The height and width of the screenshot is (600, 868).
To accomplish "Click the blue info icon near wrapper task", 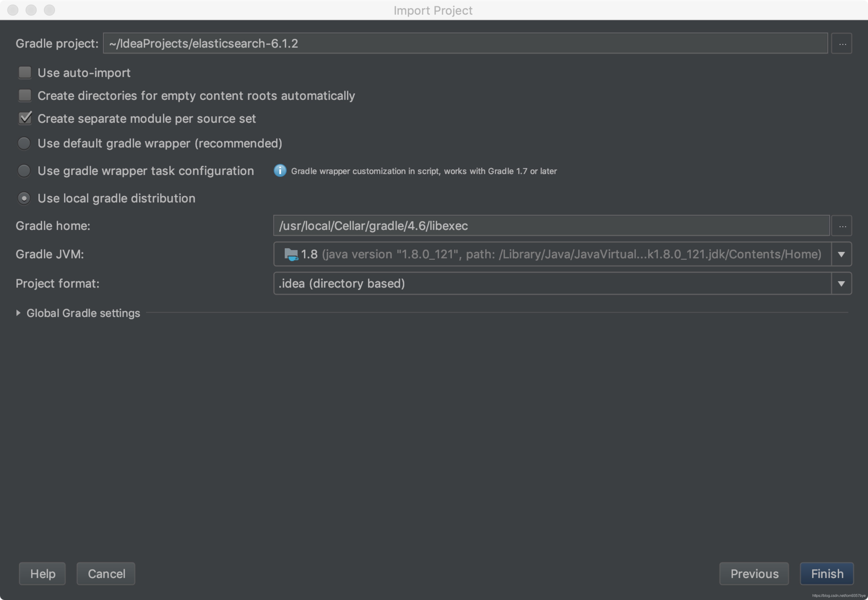I will coord(280,171).
